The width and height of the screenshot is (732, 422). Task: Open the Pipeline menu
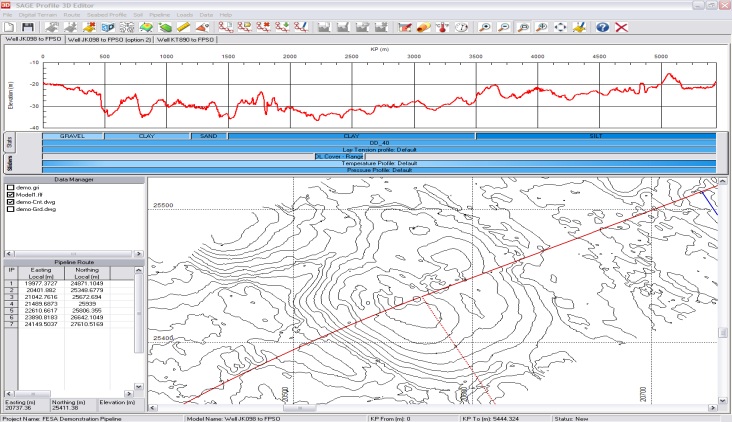159,16
